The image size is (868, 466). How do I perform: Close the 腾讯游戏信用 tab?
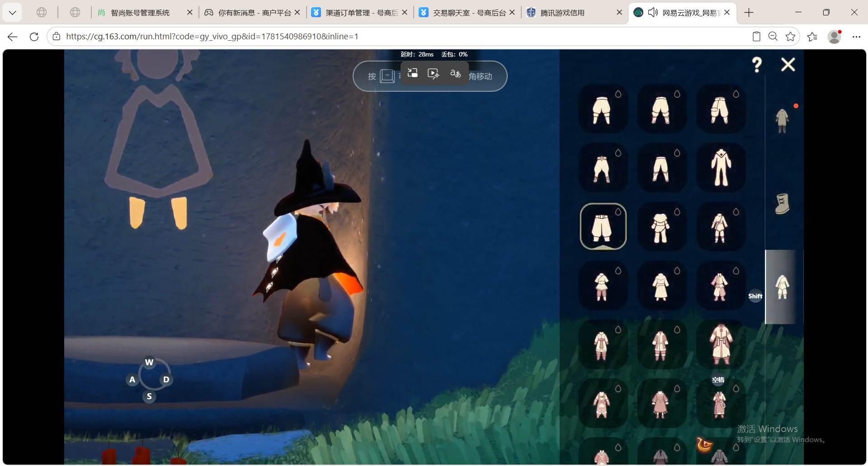click(619, 13)
